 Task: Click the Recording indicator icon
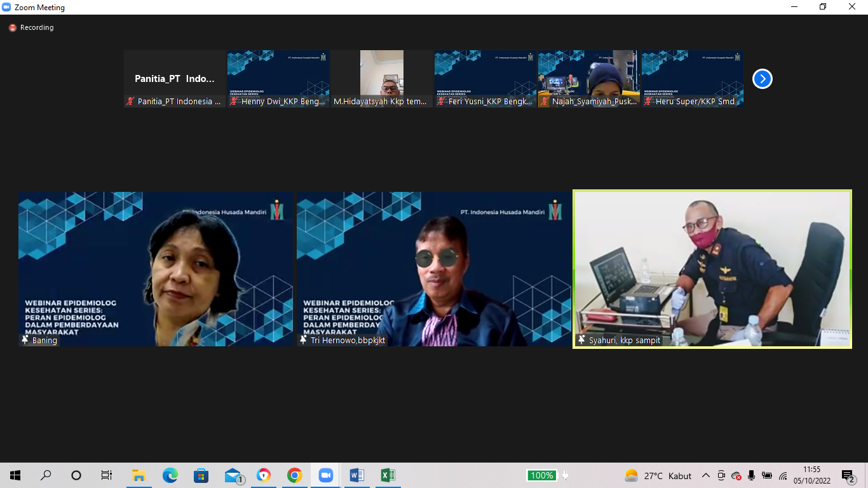coord(12,28)
